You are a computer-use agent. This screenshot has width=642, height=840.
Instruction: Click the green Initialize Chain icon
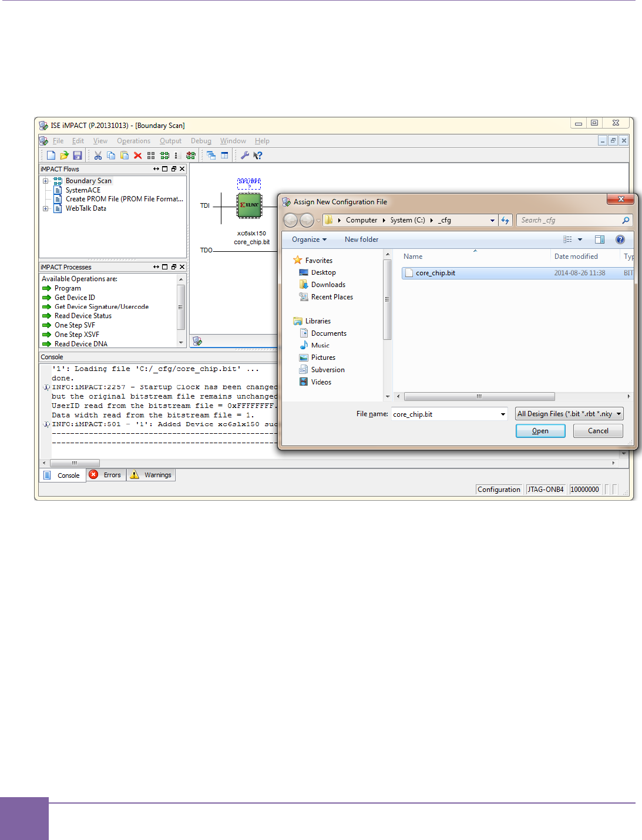164,156
